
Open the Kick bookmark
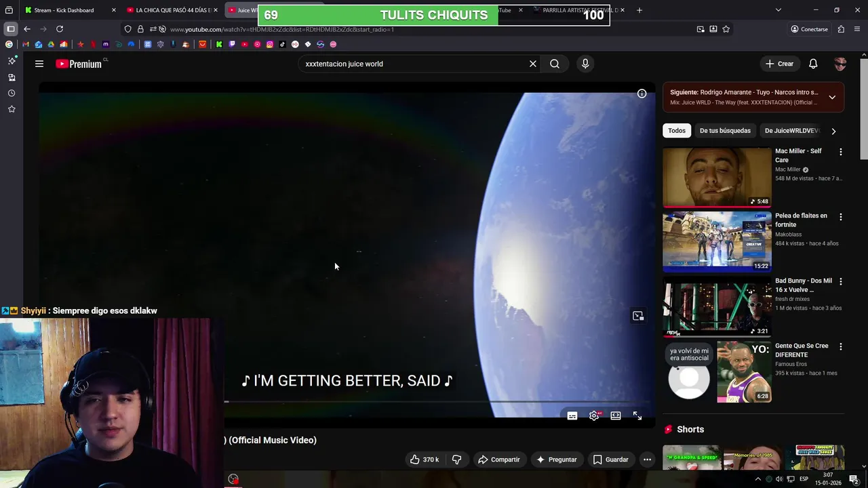click(x=219, y=44)
